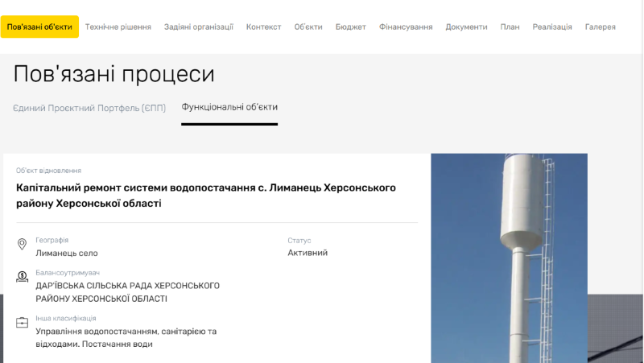Screen dimensions: 644x363
Task: Open the Галерея section
Action: pyautogui.click(x=601, y=27)
